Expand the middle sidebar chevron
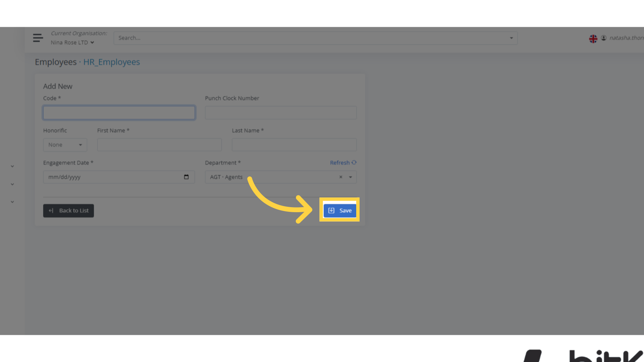This screenshot has height=362, width=644. [12, 184]
